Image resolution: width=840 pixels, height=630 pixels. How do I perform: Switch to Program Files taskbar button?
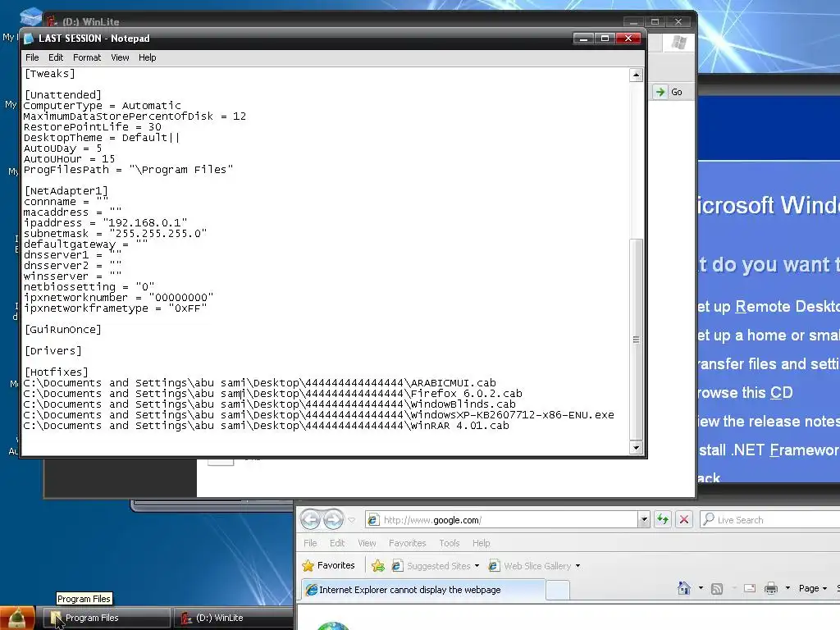click(x=106, y=619)
